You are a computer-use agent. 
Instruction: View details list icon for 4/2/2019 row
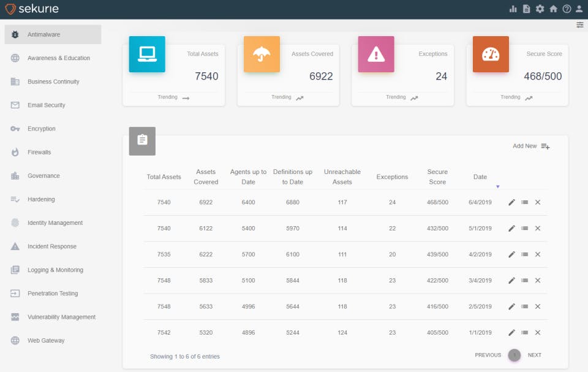pyautogui.click(x=525, y=254)
